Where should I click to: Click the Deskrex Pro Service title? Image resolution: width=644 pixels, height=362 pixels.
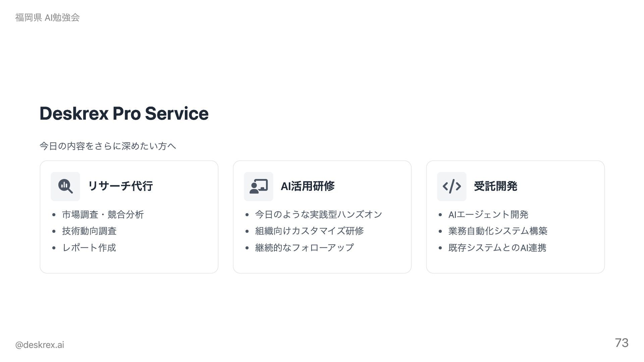124,113
